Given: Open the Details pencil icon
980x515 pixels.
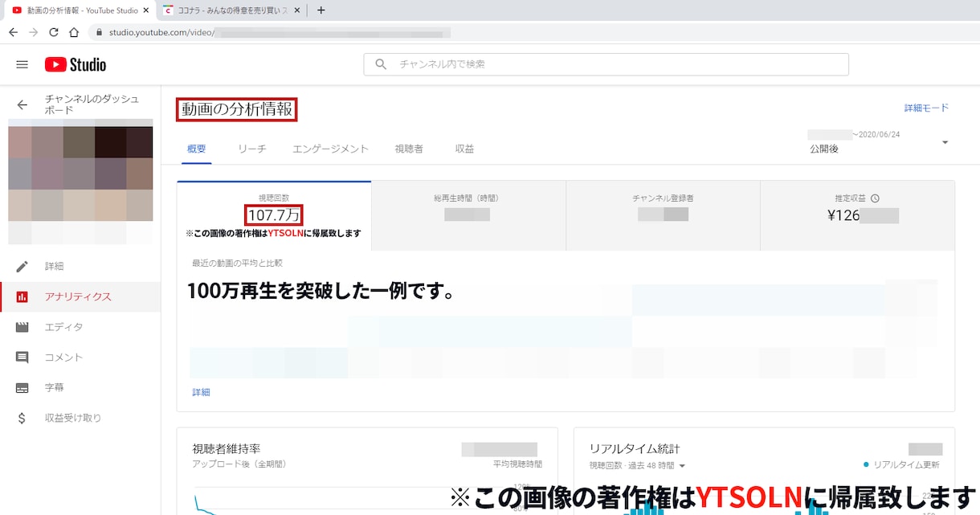Looking at the screenshot, I should coord(22,266).
